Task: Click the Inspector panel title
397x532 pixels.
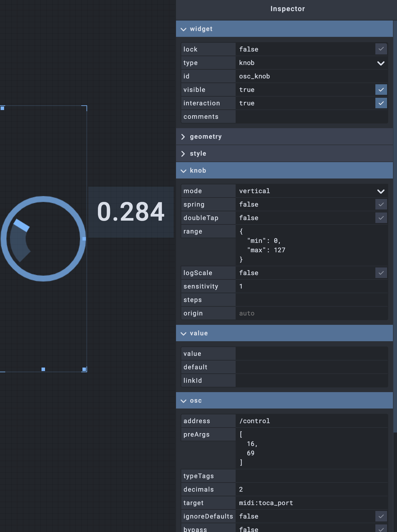Action: (x=288, y=9)
